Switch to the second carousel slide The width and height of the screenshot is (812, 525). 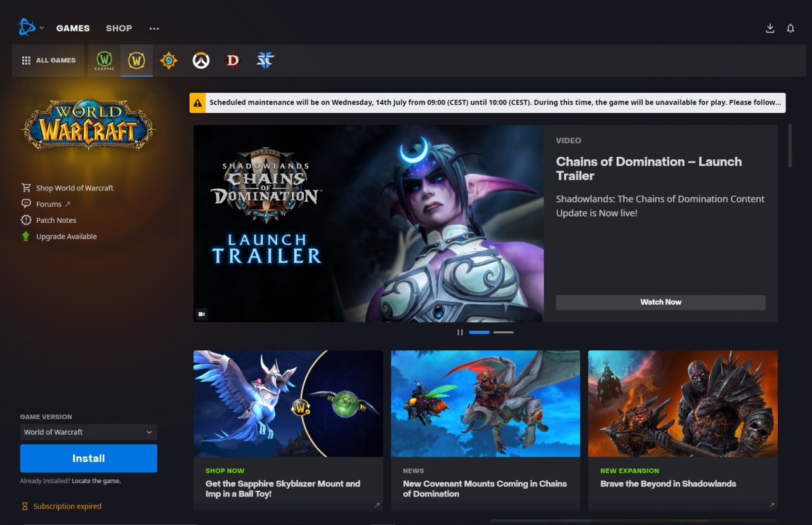pos(503,332)
